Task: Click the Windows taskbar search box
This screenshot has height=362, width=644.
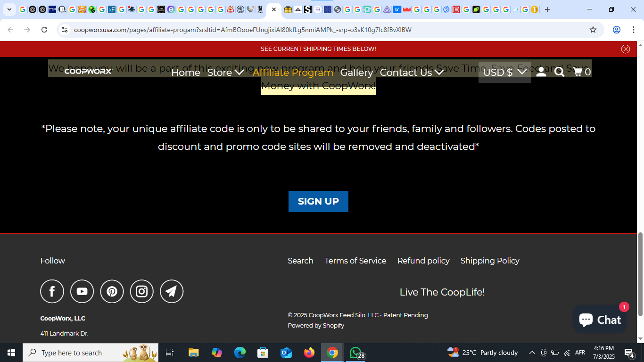Action: pos(91,353)
